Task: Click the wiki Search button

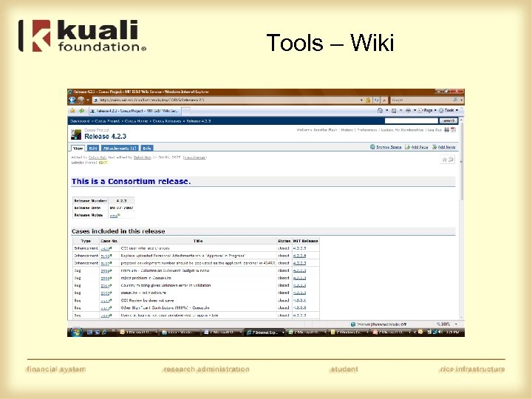Action: (x=449, y=120)
